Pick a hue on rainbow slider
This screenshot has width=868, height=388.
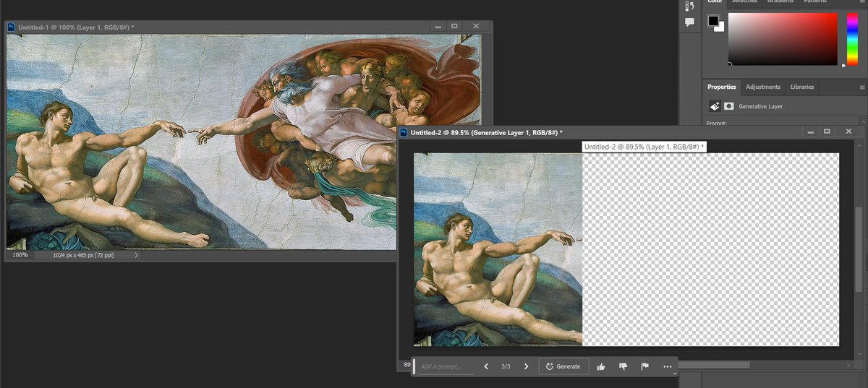click(852, 38)
